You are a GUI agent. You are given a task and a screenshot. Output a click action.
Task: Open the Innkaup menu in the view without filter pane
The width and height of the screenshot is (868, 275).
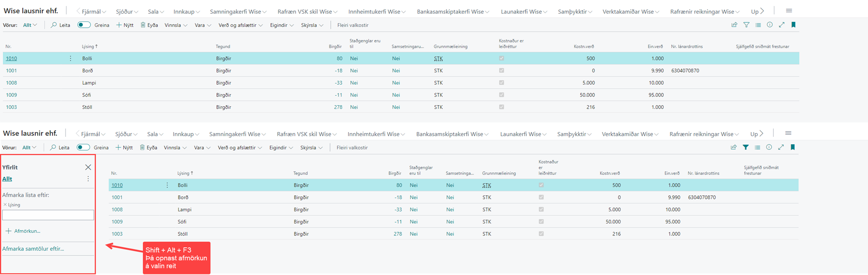[187, 11]
